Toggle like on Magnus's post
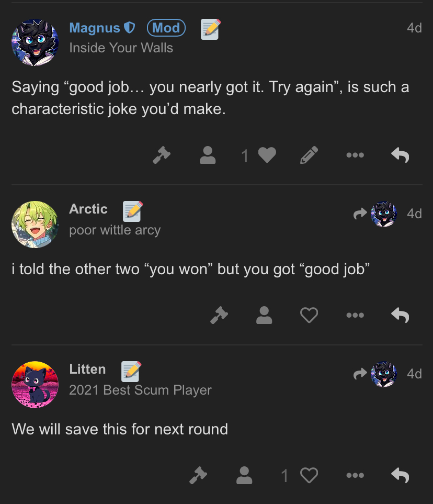This screenshot has height=504, width=433. [x=267, y=155]
